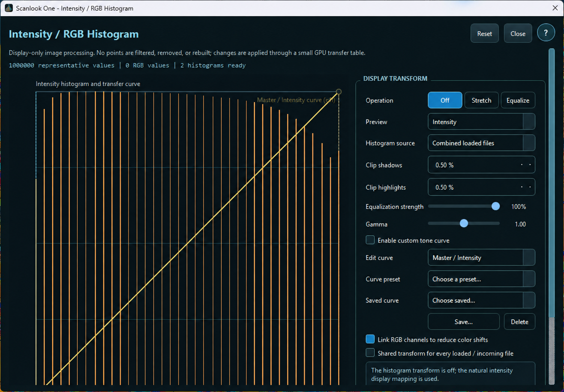Click the transform-off status message box
Image resolution: width=564 pixels, height=392 pixels.
(x=450, y=374)
